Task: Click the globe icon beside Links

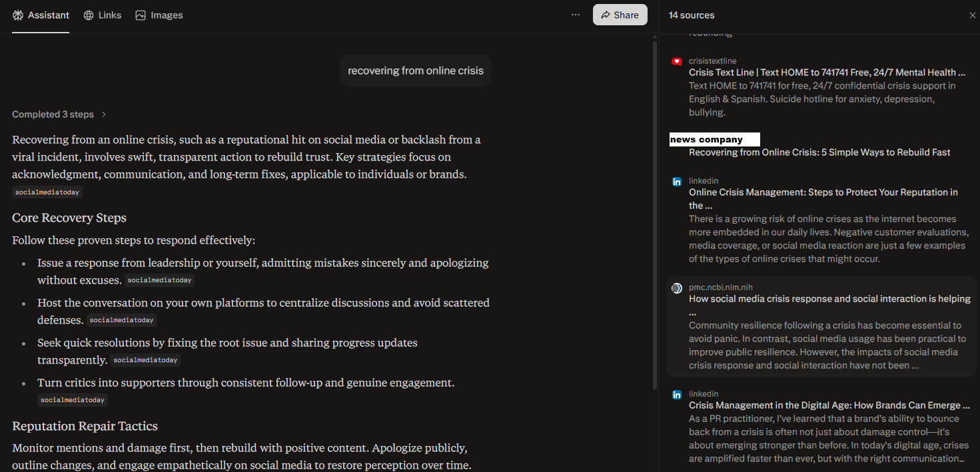Action: [x=89, y=15]
